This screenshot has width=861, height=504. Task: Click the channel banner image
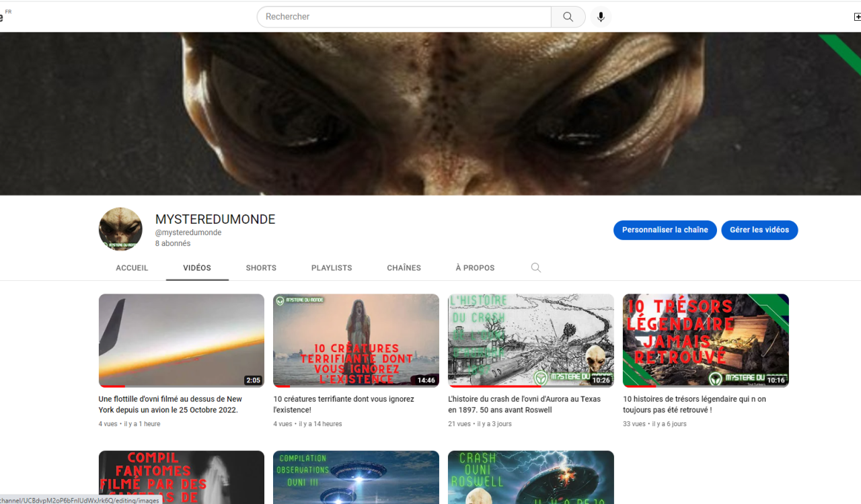(x=430, y=114)
